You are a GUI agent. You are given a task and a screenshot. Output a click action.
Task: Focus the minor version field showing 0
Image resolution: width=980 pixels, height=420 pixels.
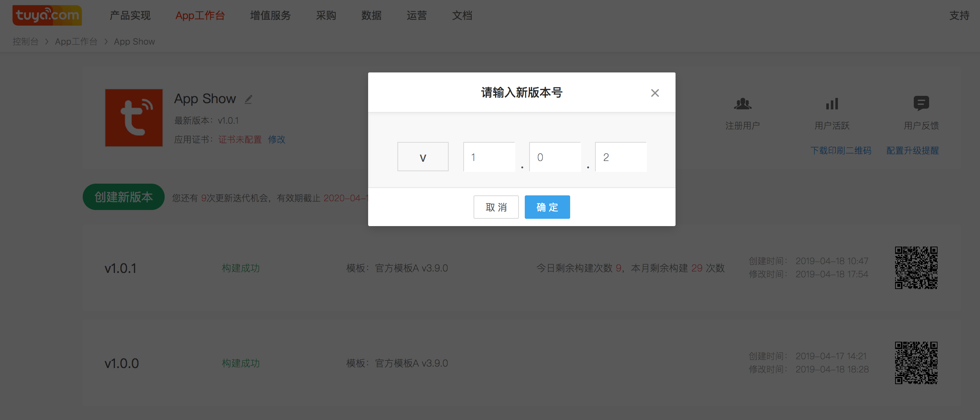(x=555, y=157)
